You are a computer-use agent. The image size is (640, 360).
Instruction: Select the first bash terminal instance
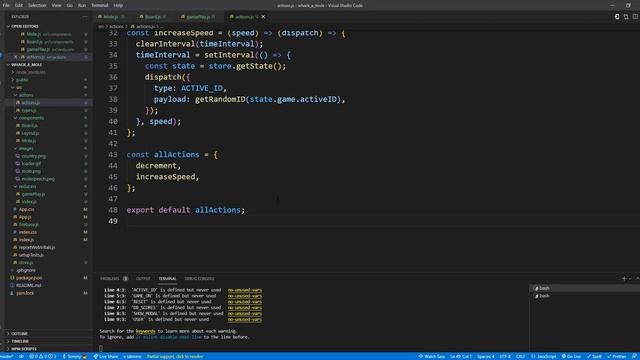(584, 288)
